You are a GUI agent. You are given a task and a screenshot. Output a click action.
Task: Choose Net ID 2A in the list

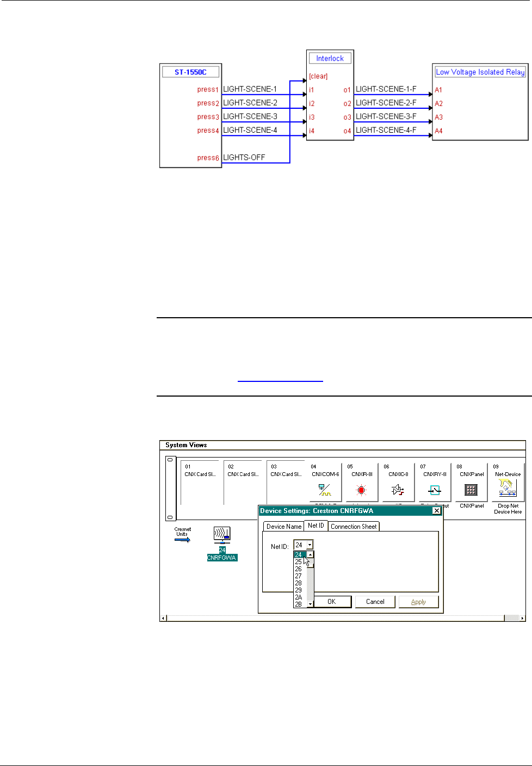[300, 597]
